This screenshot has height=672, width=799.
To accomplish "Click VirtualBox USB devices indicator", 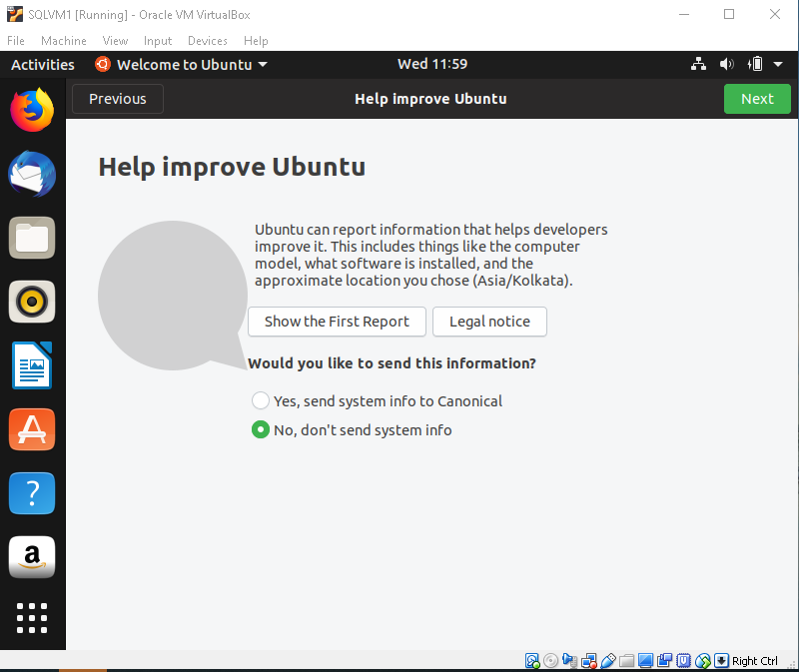I will pos(608,661).
